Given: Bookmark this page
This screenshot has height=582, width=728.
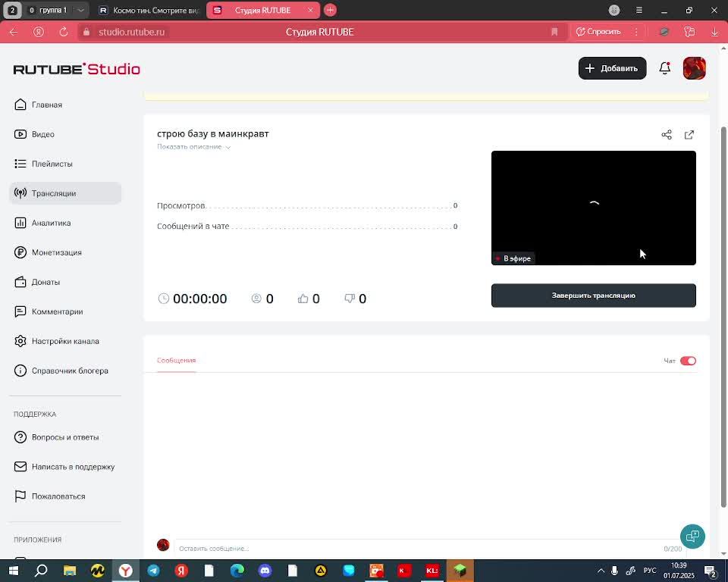Looking at the screenshot, I should coord(554,32).
